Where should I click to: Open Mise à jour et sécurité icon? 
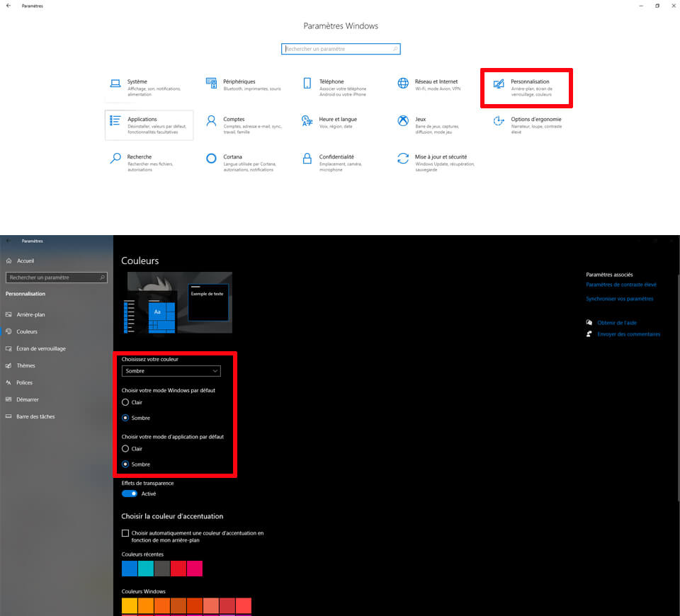403,158
